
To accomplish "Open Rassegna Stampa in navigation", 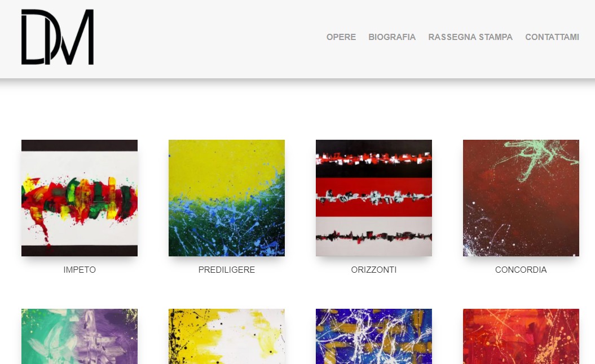I will coord(470,37).
